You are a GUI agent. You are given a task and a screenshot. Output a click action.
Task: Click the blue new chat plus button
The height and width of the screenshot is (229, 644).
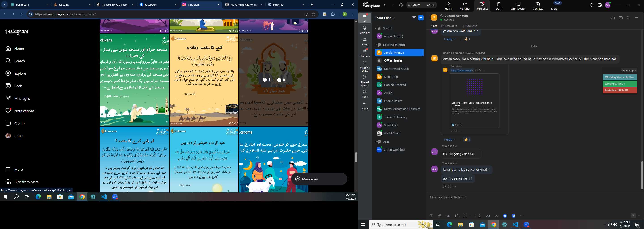coord(421,18)
